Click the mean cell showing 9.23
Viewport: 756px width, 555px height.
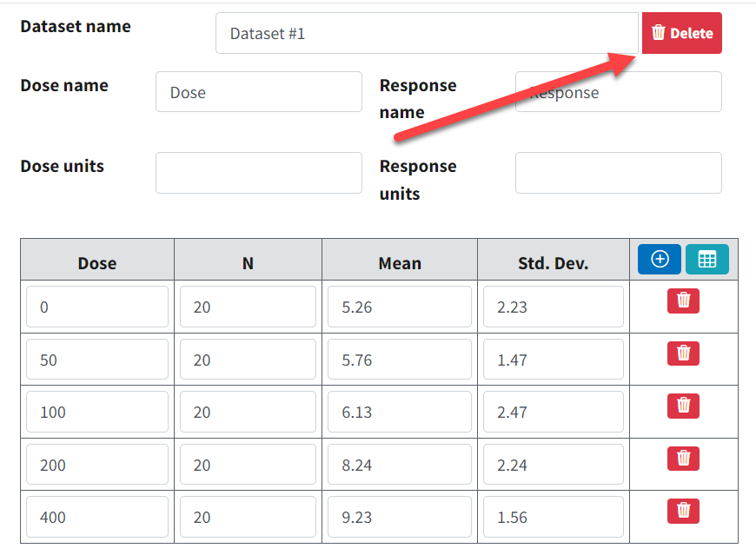(x=399, y=517)
